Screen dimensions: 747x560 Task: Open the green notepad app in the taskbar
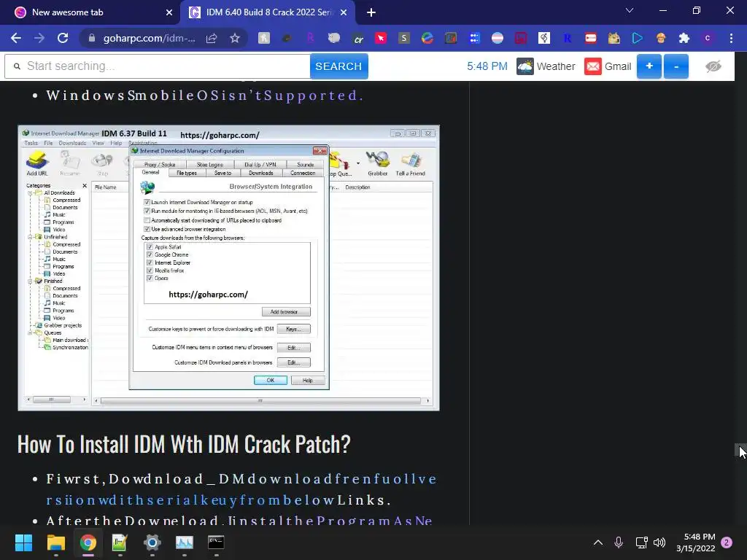(x=120, y=542)
